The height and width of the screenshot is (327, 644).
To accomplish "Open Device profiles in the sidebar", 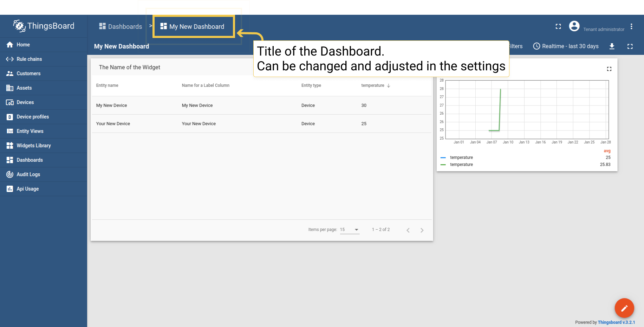I will point(44,117).
